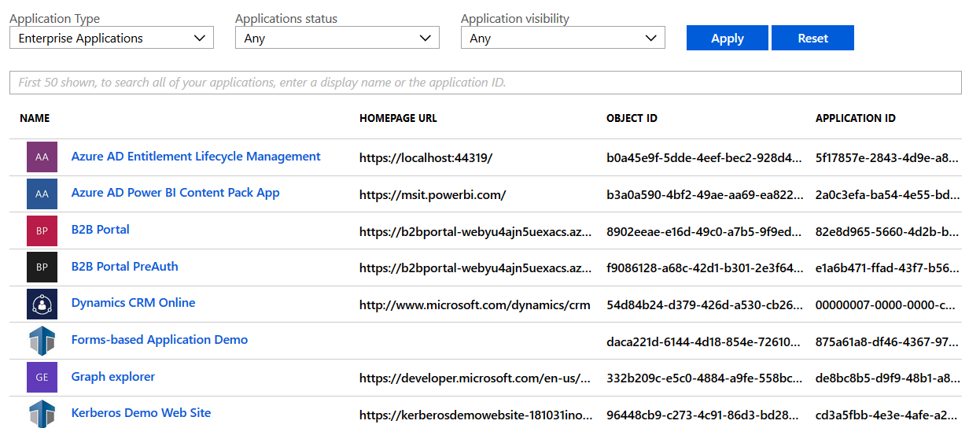Select the https://msit.powerbi.com/ homepage URL
The height and width of the screenshot is (428, 980).
tap(433, 194)
